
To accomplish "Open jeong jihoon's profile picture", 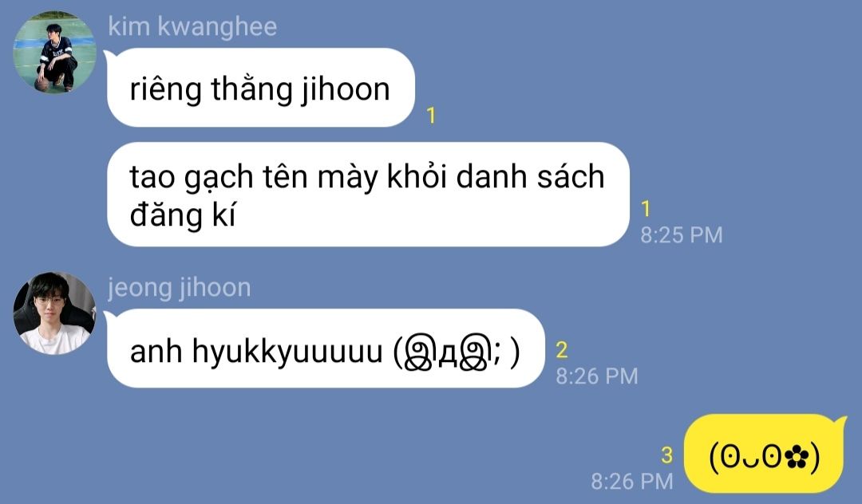I will (x=54, y=313).
